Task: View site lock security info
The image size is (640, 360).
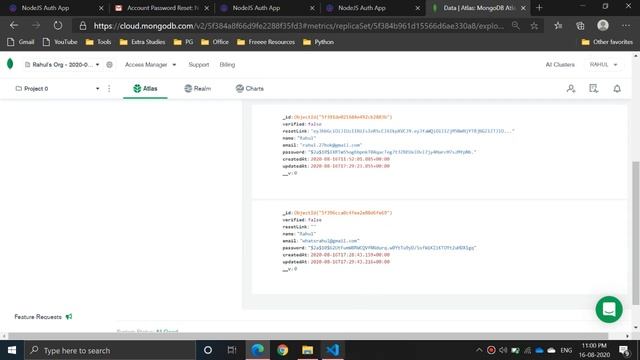Action: [x=83, y=26]
